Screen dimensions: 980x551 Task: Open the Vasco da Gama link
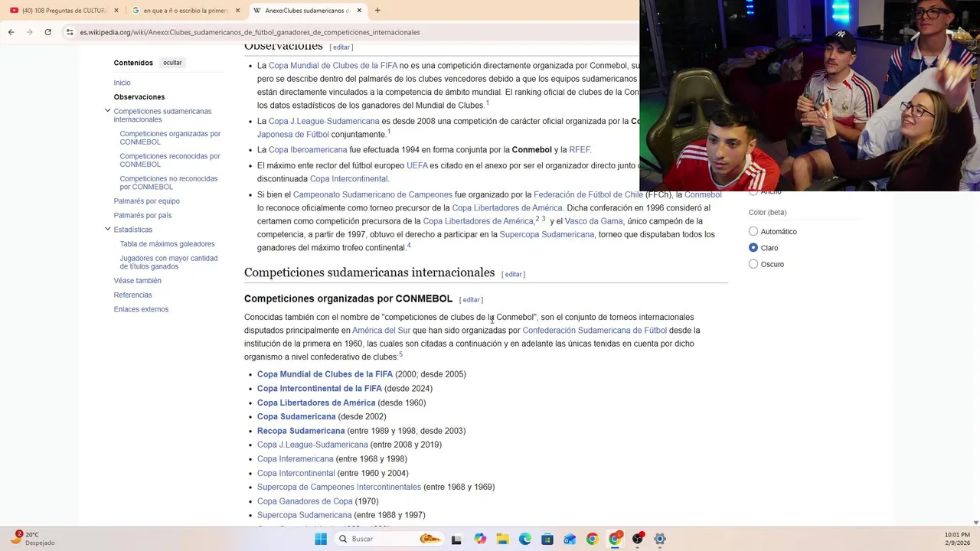pos(594,221)
